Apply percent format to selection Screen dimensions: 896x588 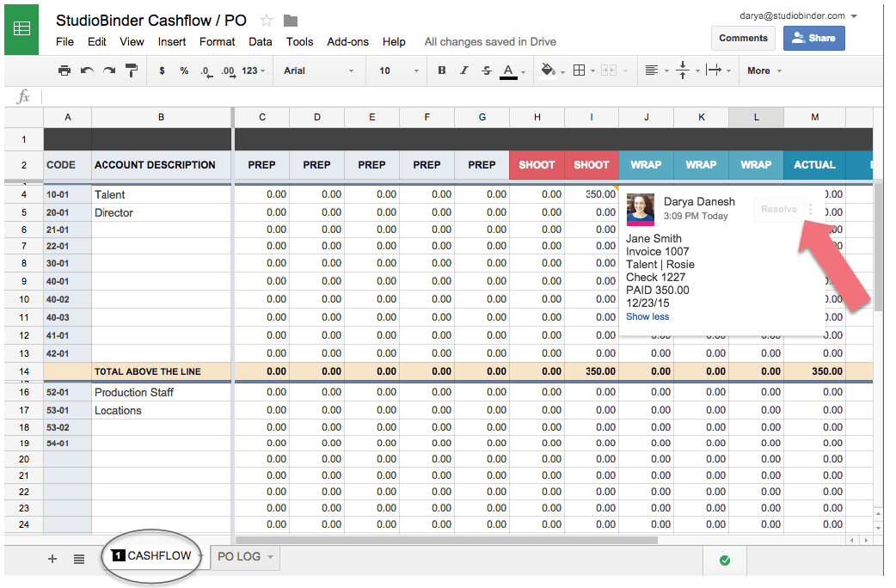(x=184, y=70)
